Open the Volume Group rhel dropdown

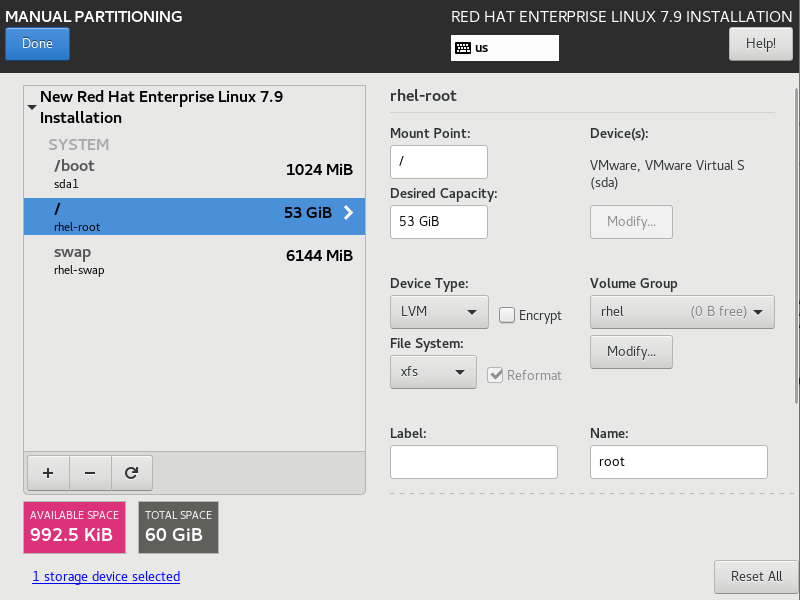682,312
